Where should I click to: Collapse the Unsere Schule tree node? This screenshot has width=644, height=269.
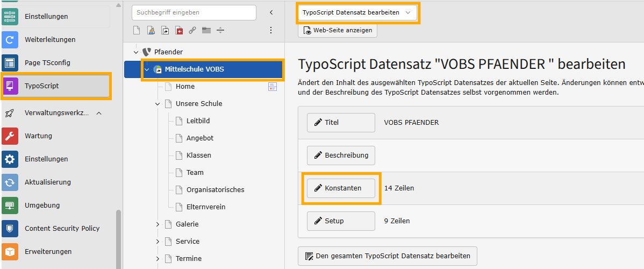(158, 104)
